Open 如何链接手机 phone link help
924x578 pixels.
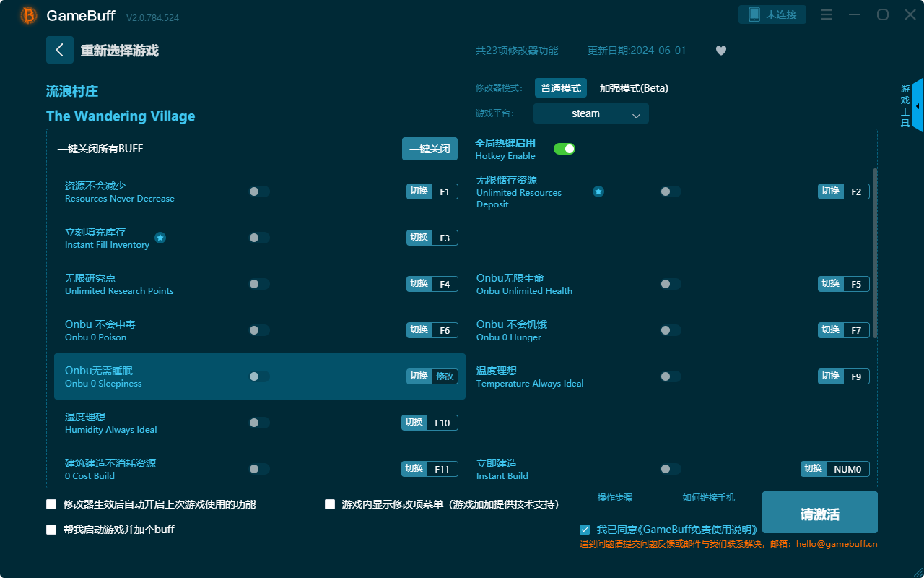709,498
